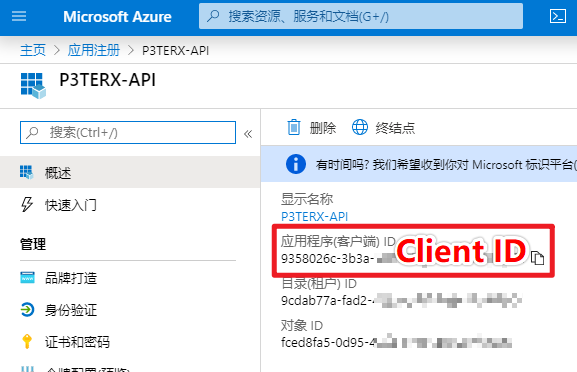Open Cloud Shell from the top bar
The width and height of the screenshot is (577, 372).
pyautogui.click(x=557, y=16)
